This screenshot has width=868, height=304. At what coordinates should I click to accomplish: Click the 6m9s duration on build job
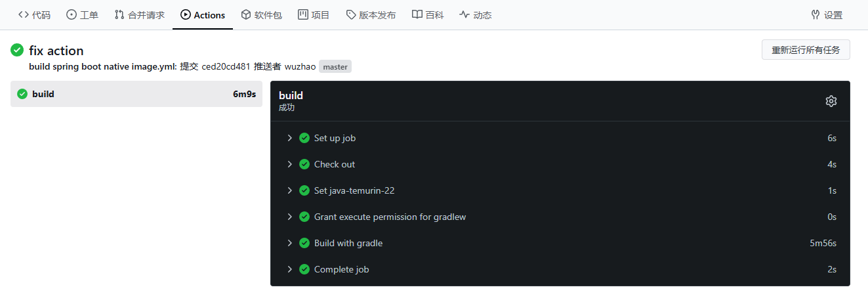coord(244,94)
